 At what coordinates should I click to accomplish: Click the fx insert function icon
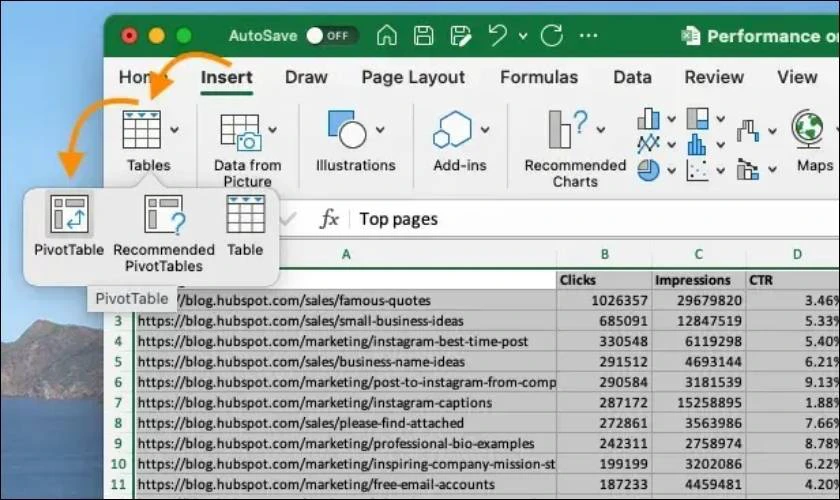click(x=329, y=219)
